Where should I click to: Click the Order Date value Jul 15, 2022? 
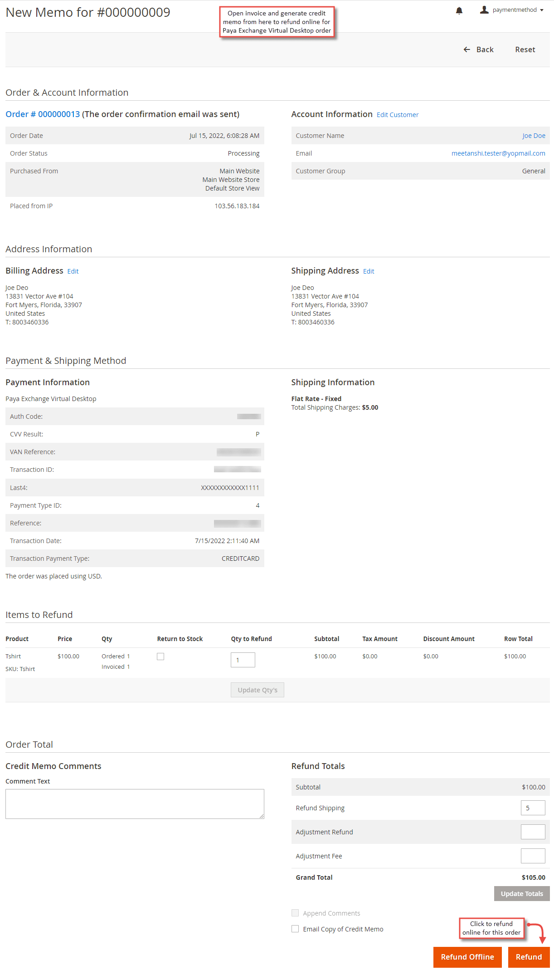pos(224,136)
